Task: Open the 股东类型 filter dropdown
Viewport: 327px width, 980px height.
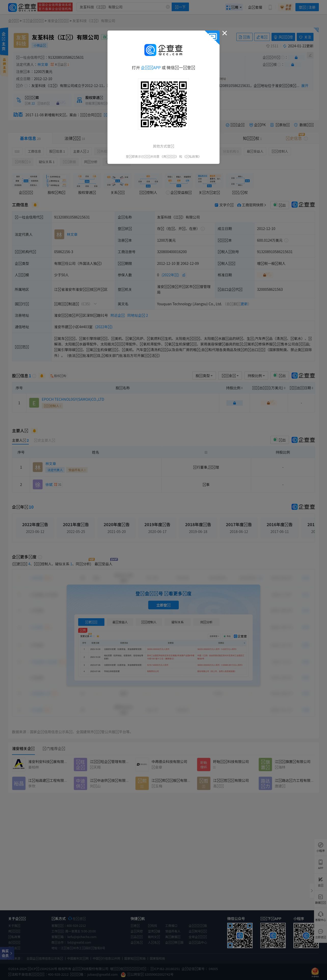Action: click(204, 376)
